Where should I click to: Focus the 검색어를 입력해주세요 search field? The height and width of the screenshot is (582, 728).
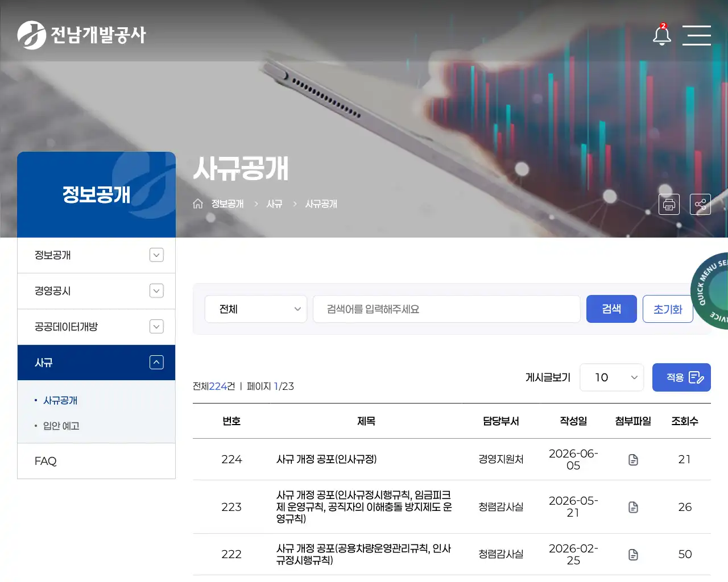tap(446, 309)
